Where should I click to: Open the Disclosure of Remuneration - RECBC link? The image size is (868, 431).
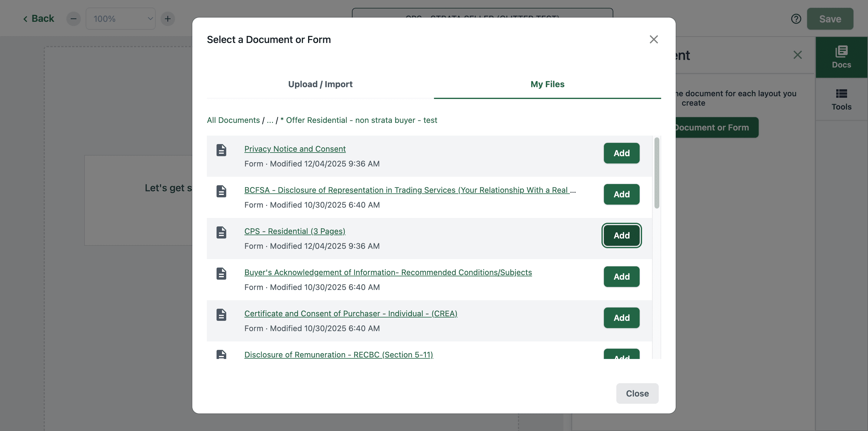(x=339, y=354)
